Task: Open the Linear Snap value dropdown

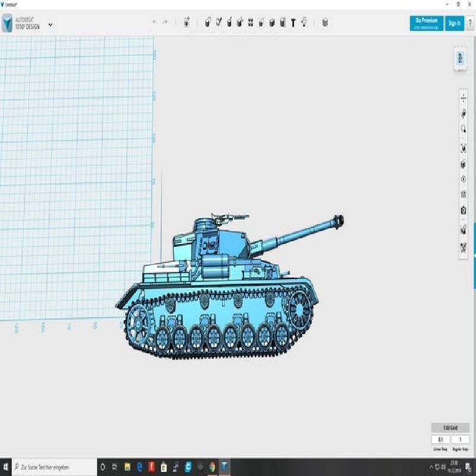Action: [x=440, y=440]
